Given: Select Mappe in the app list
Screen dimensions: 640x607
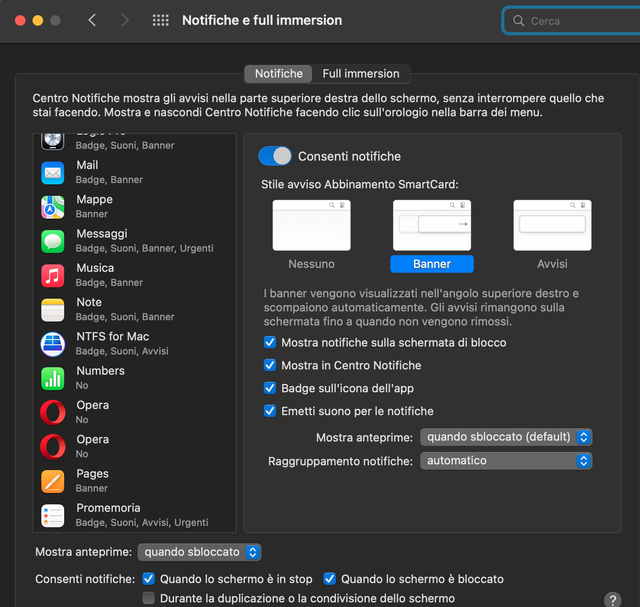Looking at the screenshot, I should point(134,207).
